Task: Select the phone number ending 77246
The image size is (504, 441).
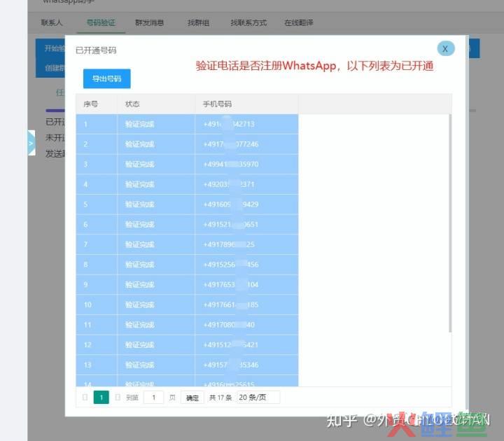Action: coord(231,144)
